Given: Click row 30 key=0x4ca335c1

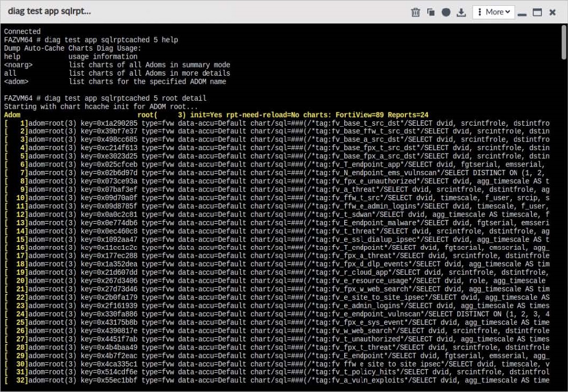Looking at the screenshot, I should tap(109, 364).
